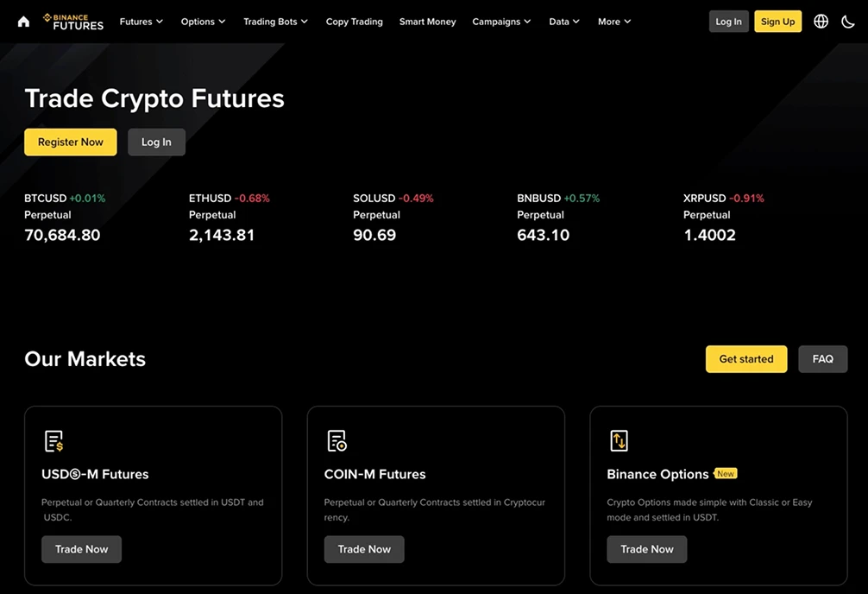The height and width of the screenshot is (594, 868).
Task: Click the home icon in the navbar
Action: tap(23, 21)
